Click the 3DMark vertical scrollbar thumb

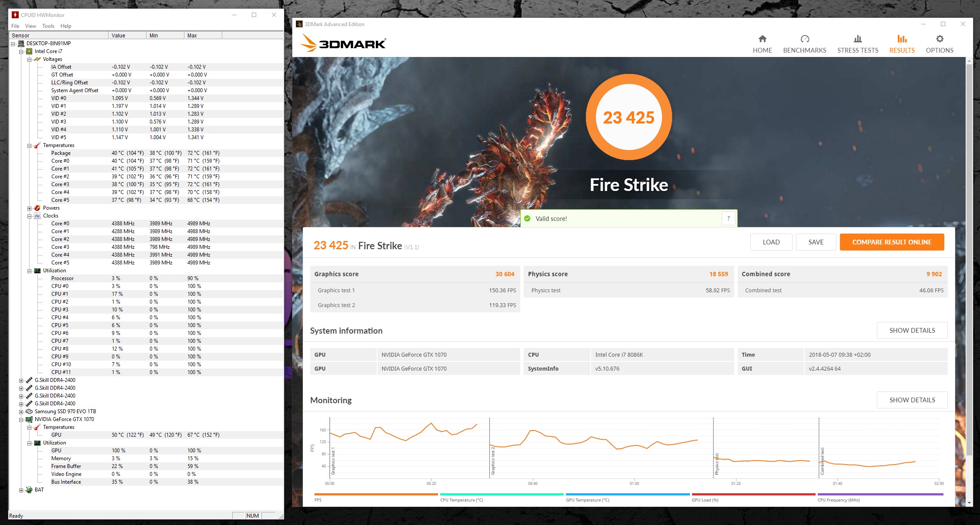pyautogui.click(x=969, y=260)
